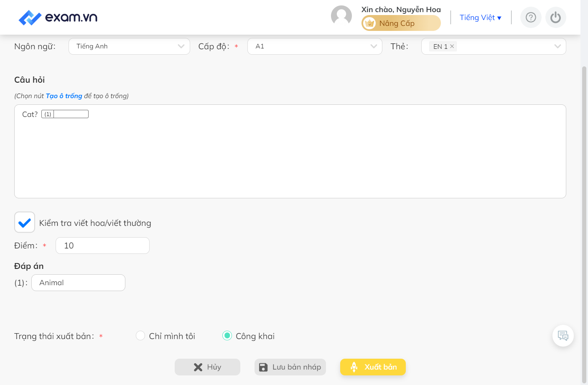Click the Nâng Cấp upgrade button
The image size is (588, 385).
coord(401,23)
